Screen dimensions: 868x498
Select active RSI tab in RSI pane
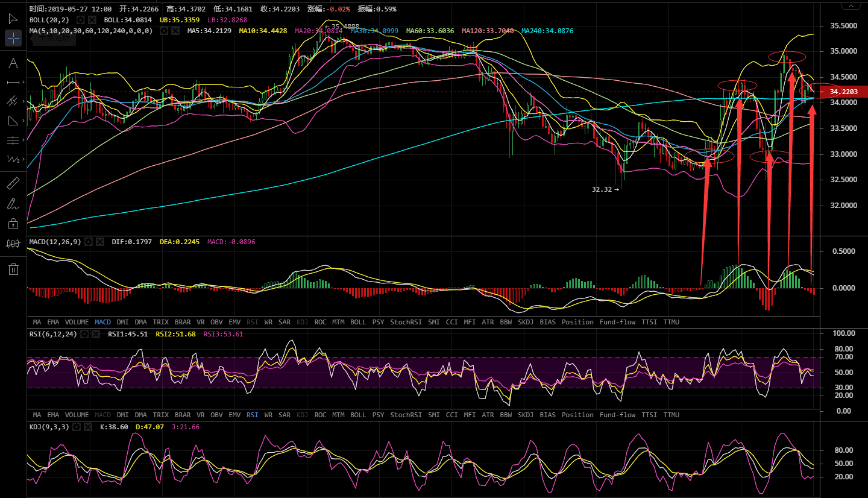point(252,415)
